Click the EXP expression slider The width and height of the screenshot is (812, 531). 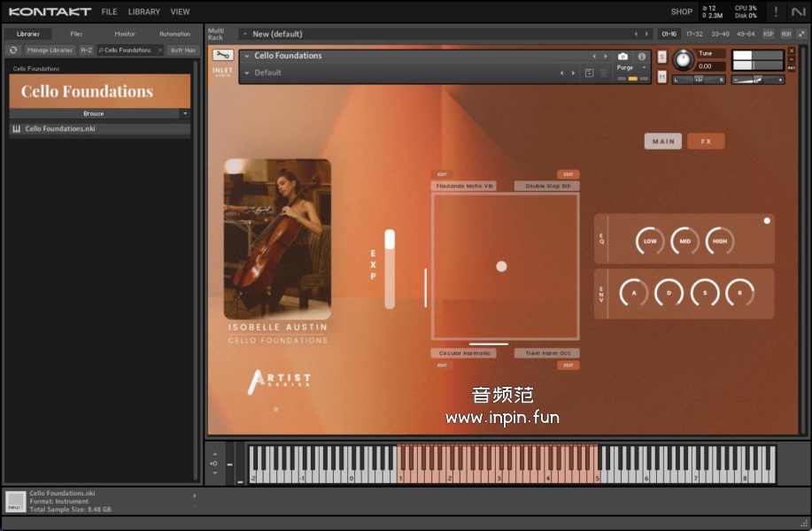click(x=390, y=269)
